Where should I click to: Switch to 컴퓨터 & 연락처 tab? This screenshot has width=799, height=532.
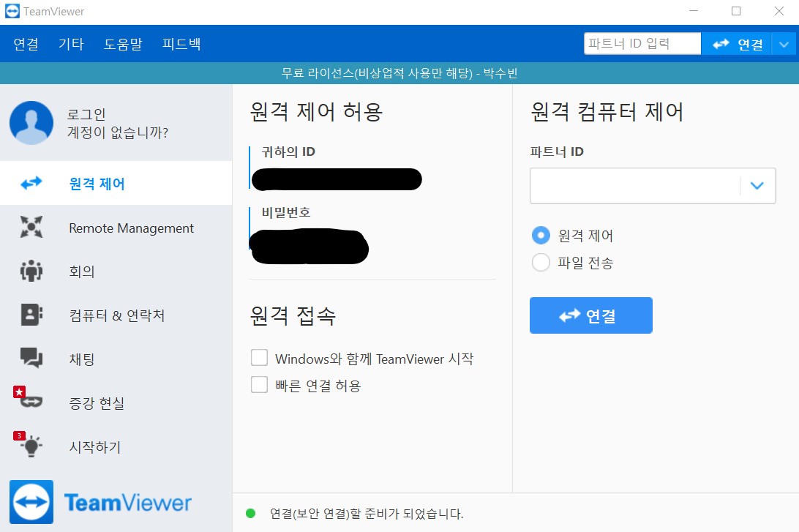coord(116,315)
